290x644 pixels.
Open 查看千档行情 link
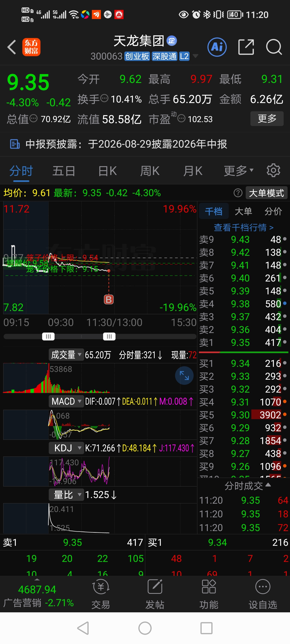tap(244, 228)
